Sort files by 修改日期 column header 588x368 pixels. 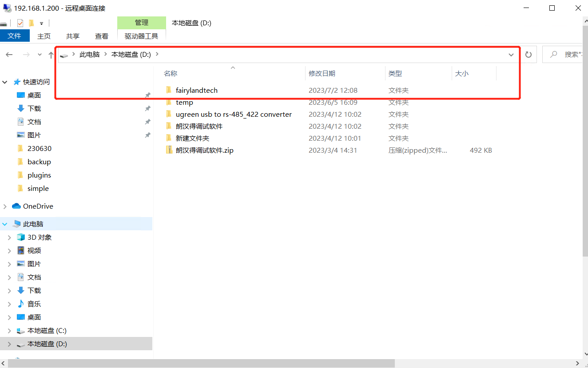point(322,73)
